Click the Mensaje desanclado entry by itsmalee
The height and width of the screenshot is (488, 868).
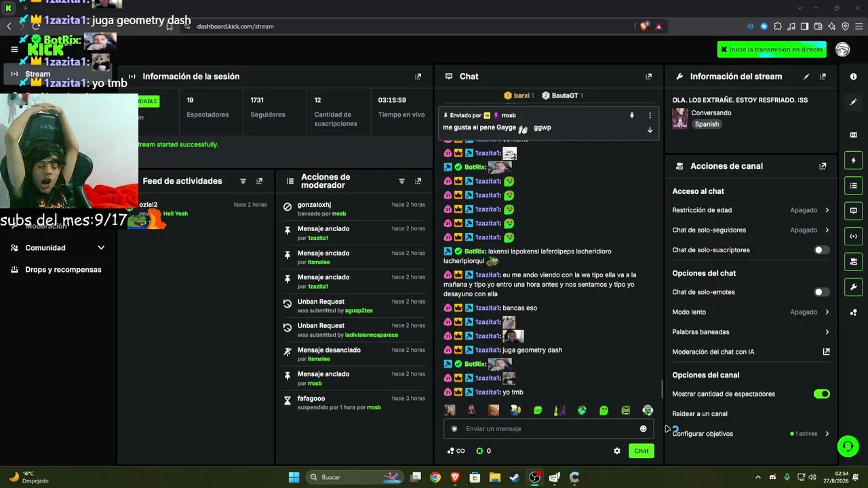353,354
